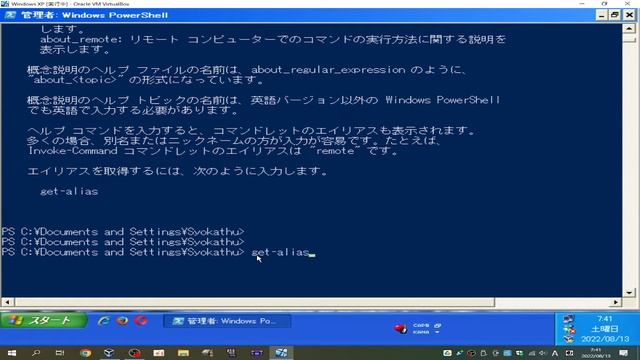Restore down the PowerShell window
Viewport: 640px width, 360px height.
[615, 15]
